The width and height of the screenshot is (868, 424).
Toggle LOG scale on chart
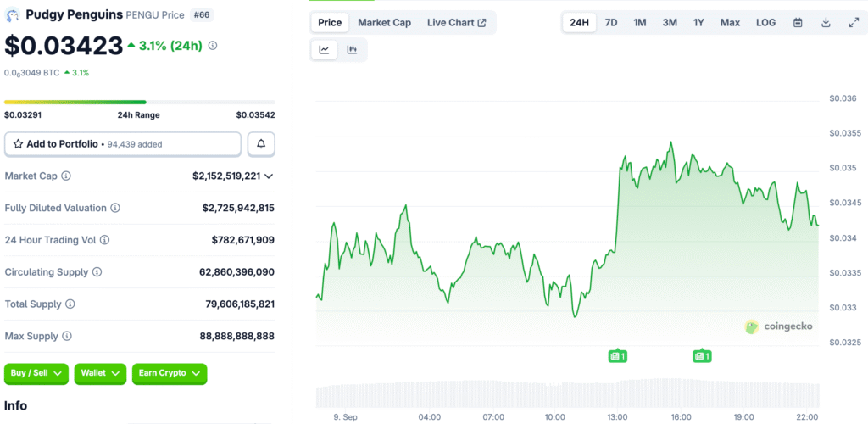766,23
